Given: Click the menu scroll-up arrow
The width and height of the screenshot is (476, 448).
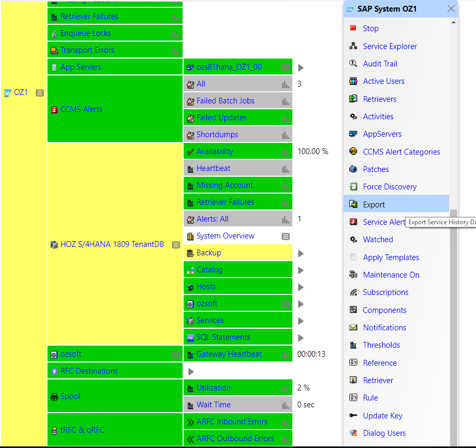Looking at the screenshot, I should 453,23.
